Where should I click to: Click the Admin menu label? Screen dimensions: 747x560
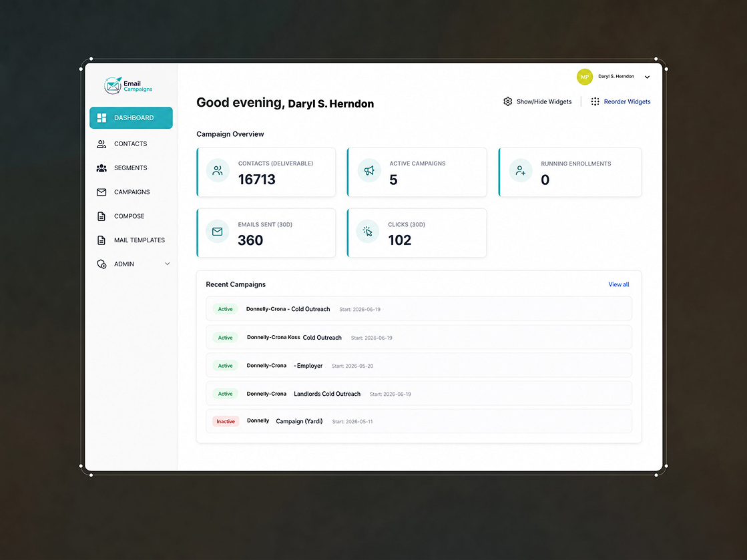pyautogui.click(x=124, y=264)
